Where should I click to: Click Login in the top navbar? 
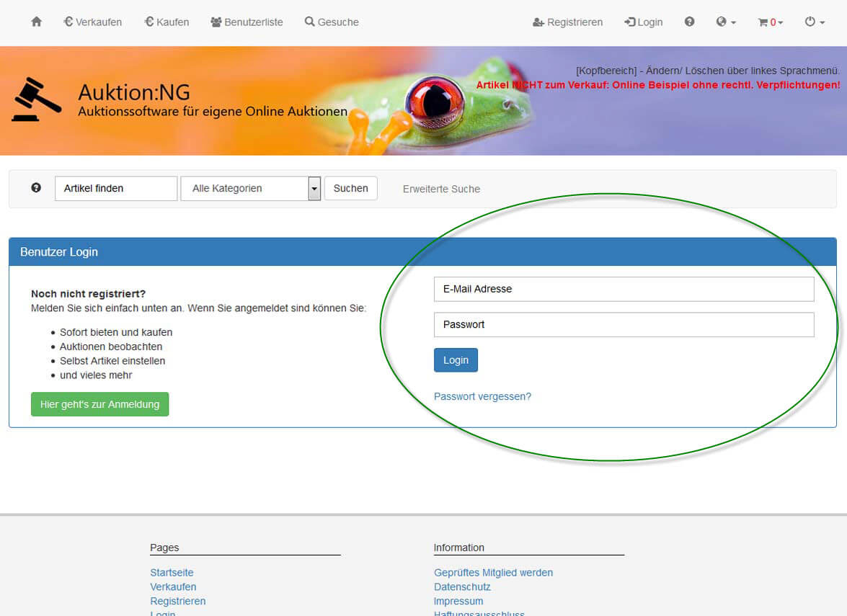pos(643,22)
